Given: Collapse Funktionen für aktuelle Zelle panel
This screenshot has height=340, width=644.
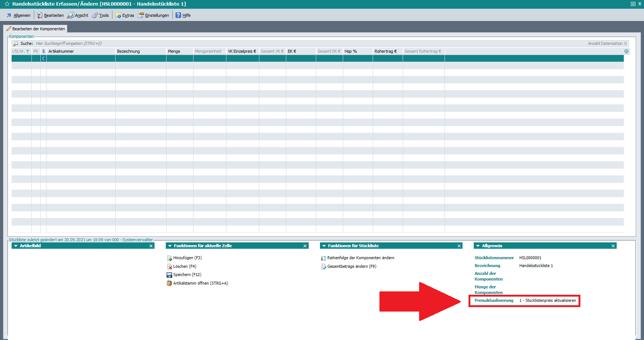Looking at the screenshot, I should [x=170, y=246].
